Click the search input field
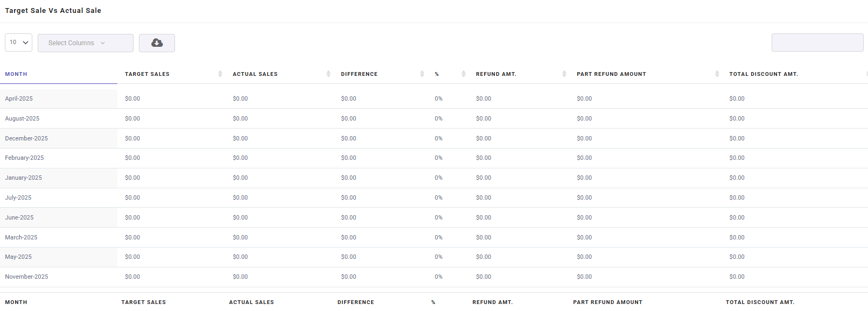This screenshot has height=311, width=868. click(817, 43)
